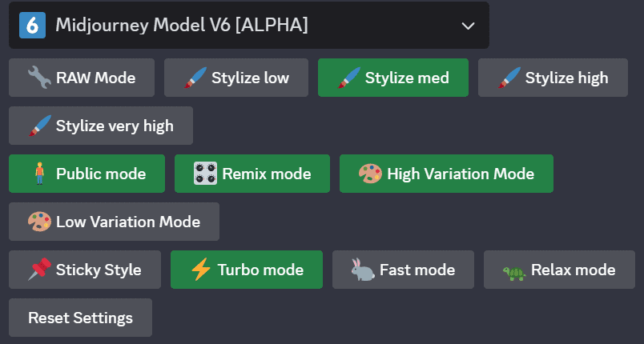The image size is (644, 344).
Task: Switch to Fast mode with the rabbit icon
Action: tap(403, 270)
